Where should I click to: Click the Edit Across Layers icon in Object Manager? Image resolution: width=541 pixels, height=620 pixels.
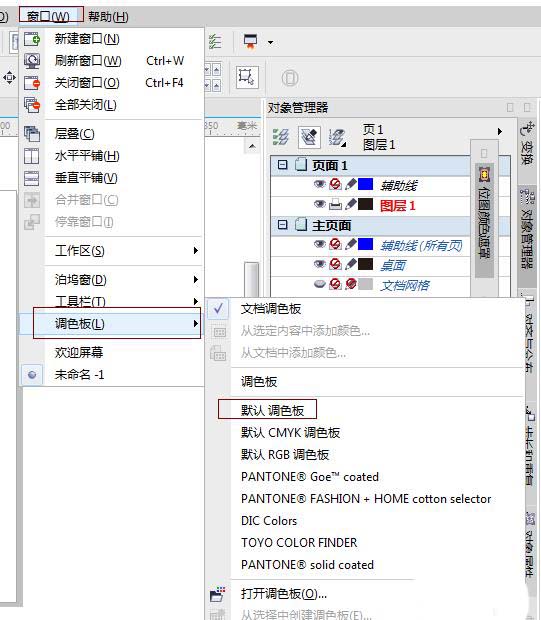click(309, 137)
